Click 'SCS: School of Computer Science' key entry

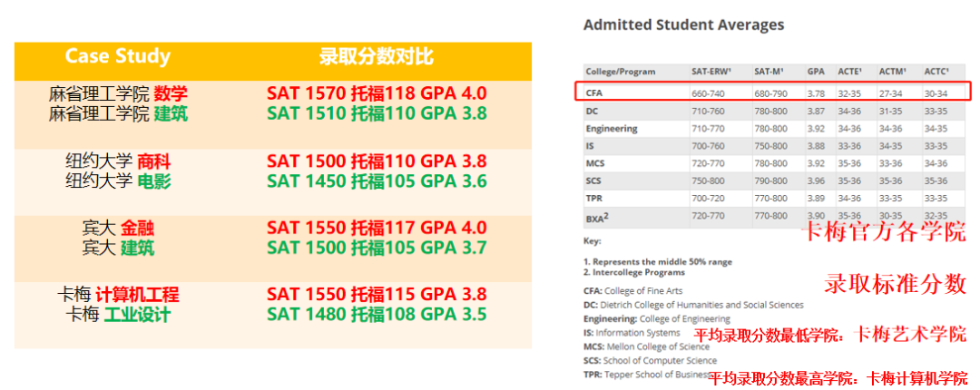coord(650,361)
